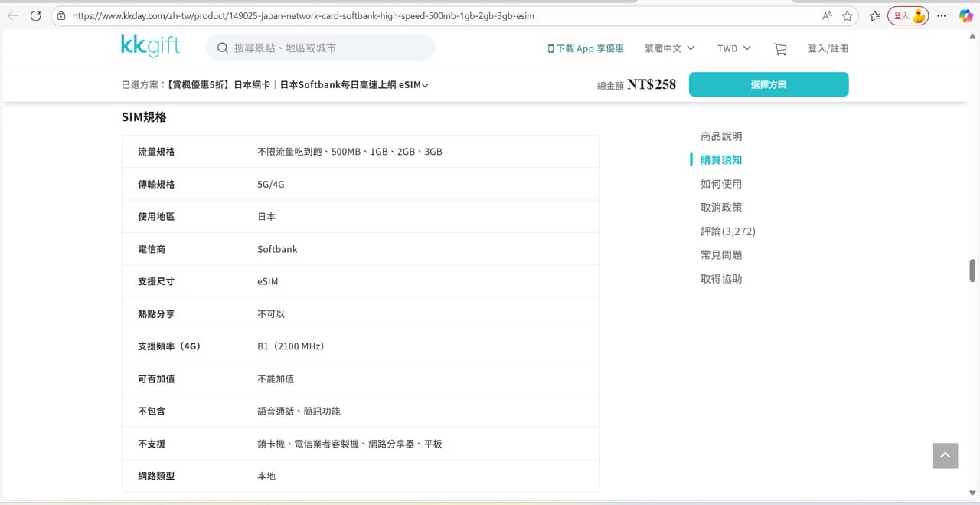Jump to 如何使用 section
The image size is (980, 505).
point(721,184)
